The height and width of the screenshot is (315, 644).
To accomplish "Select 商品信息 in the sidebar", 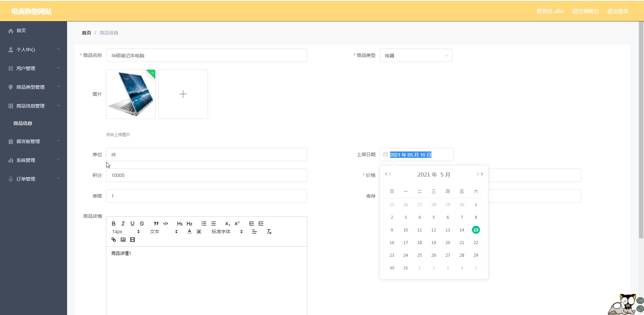I will pyautogui.click(x=22, y=123).
